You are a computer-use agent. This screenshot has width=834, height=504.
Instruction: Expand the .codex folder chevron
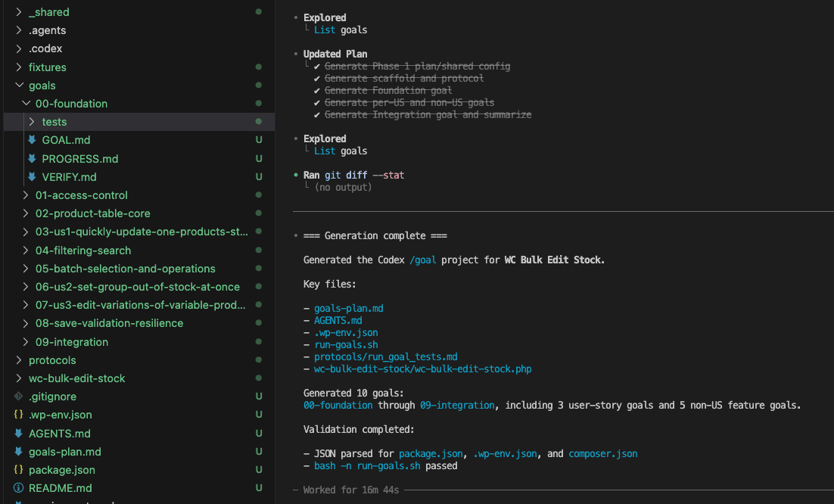pyautogui.click(x=19, y=48)
